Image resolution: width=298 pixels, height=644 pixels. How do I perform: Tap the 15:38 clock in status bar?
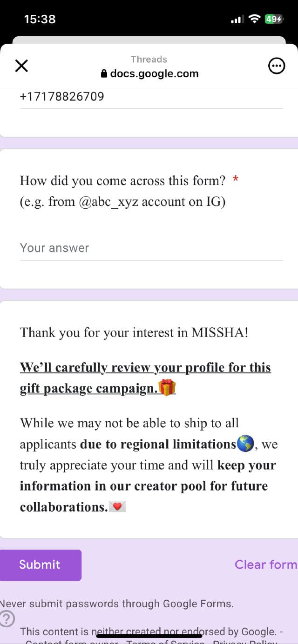[40, 19]
